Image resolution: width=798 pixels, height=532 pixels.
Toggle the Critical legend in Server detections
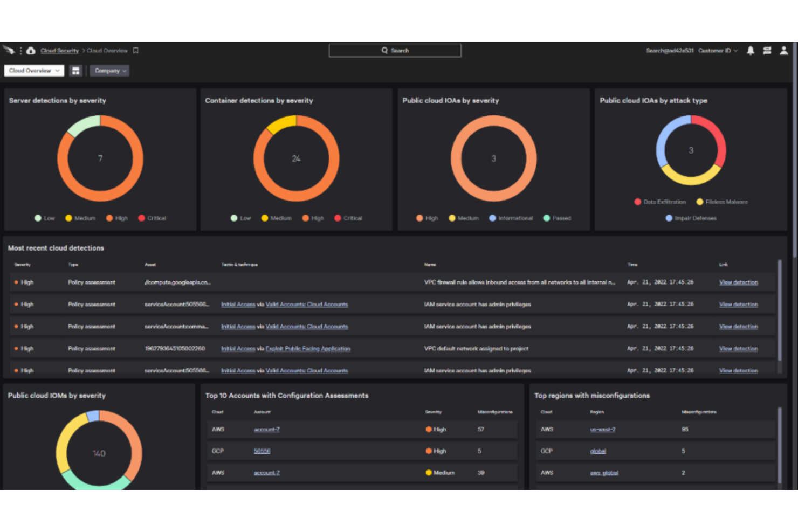[x=153, y=218]
